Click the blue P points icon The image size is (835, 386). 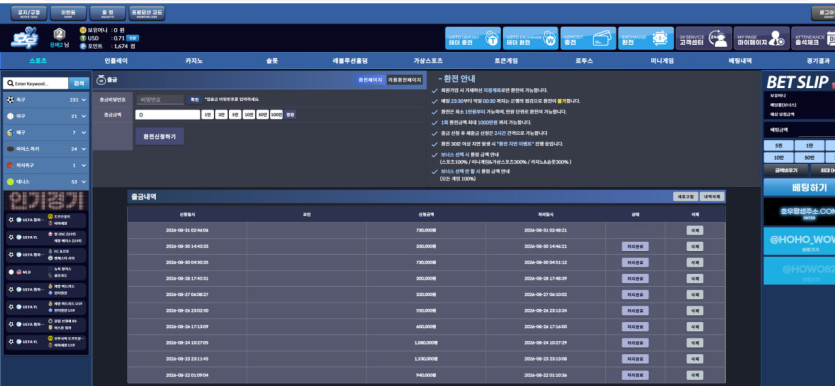83,46
